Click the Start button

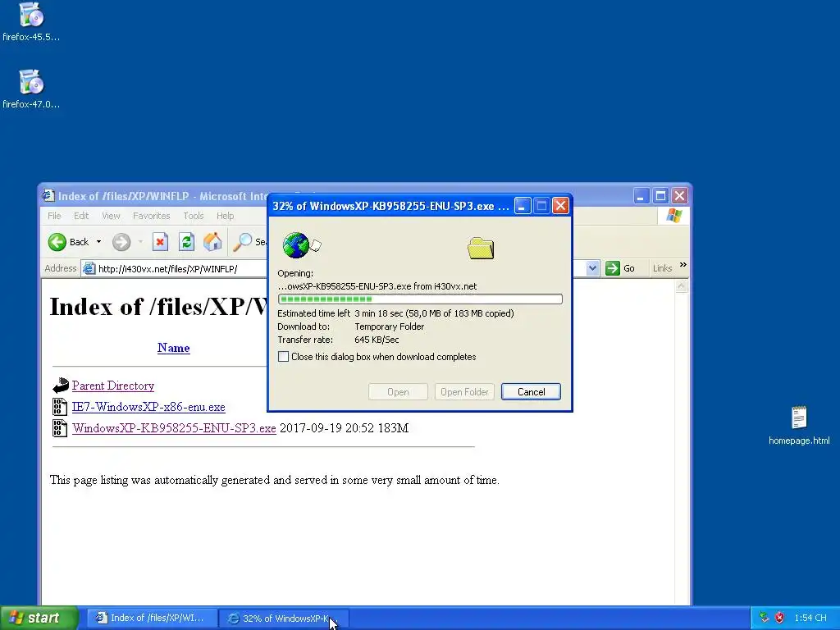coord(39,618)
